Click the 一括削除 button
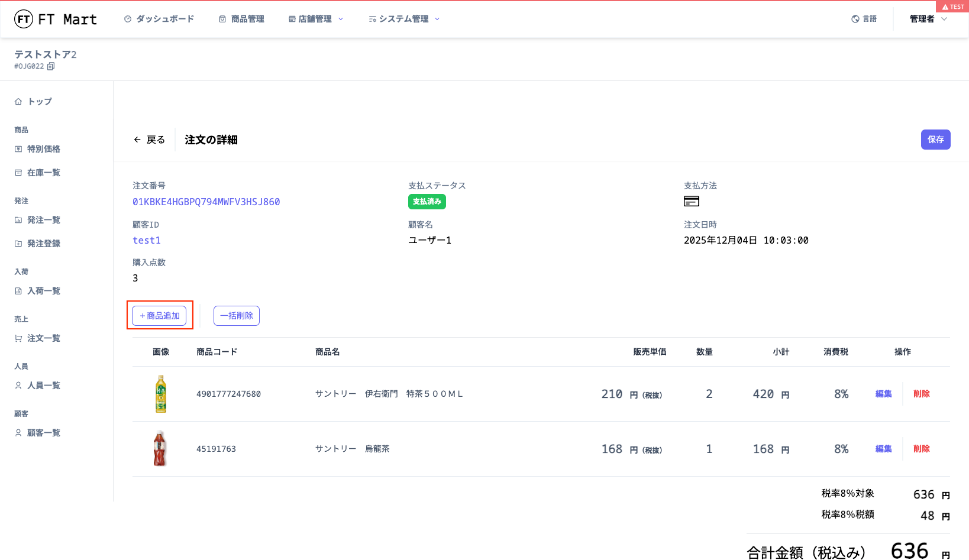 [x=237, y=316]
